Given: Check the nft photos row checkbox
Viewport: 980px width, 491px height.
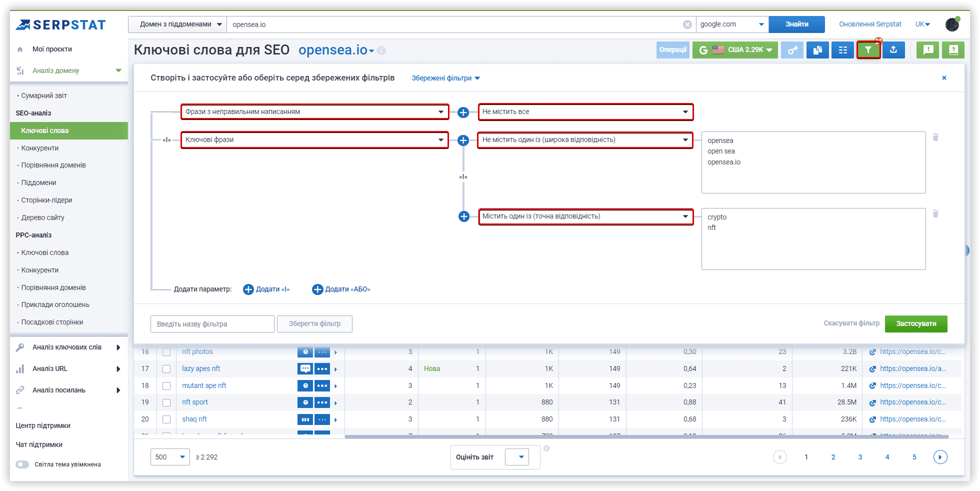Looking at the screenshot, I should [x=166, y=352].
